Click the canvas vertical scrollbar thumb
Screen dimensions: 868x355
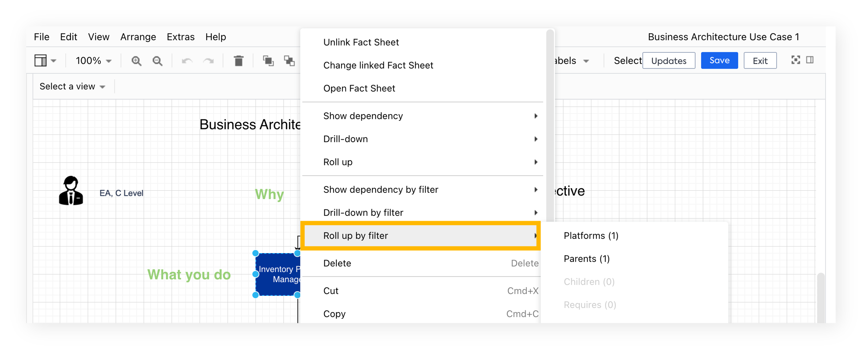(821, 298)
